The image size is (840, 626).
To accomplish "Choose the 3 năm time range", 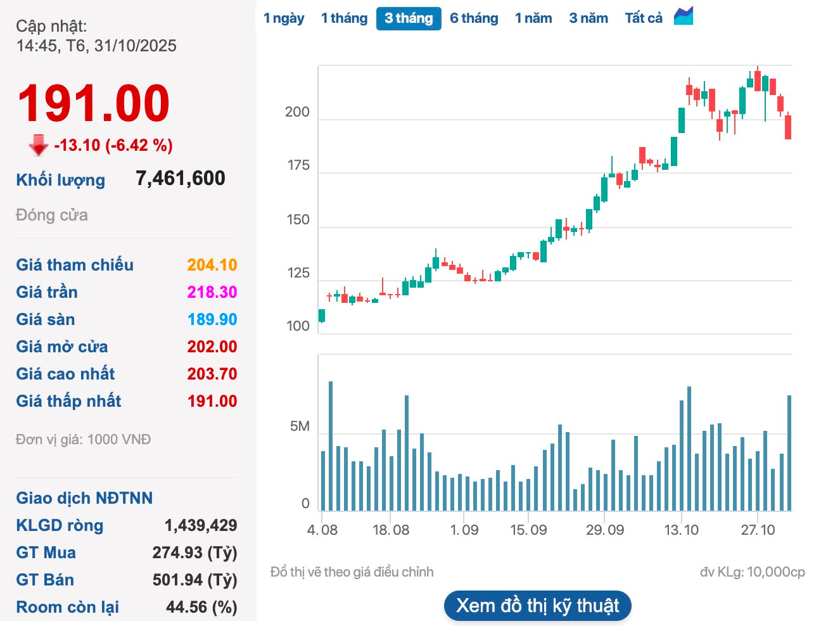I will [x=589, y=18].
